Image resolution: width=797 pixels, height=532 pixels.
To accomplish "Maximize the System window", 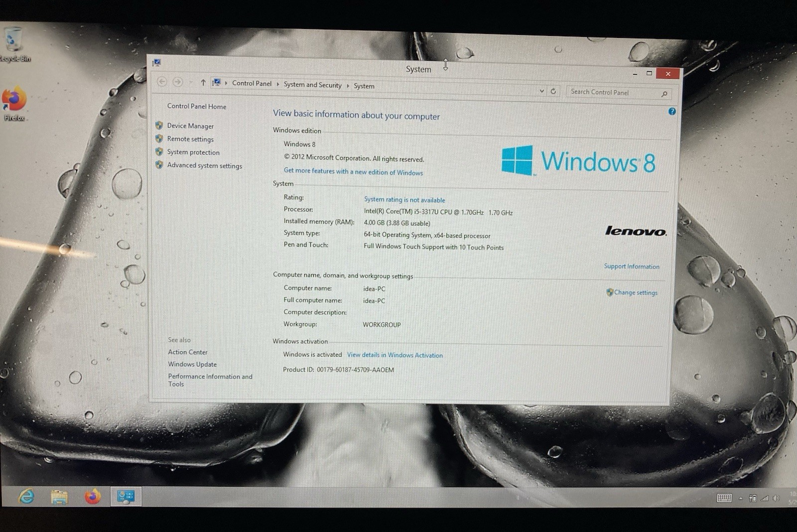I will point(649,73).
